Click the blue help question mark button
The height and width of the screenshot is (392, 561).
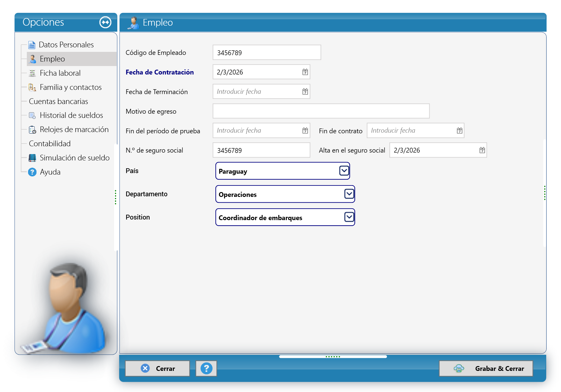(x=206, y=368)
